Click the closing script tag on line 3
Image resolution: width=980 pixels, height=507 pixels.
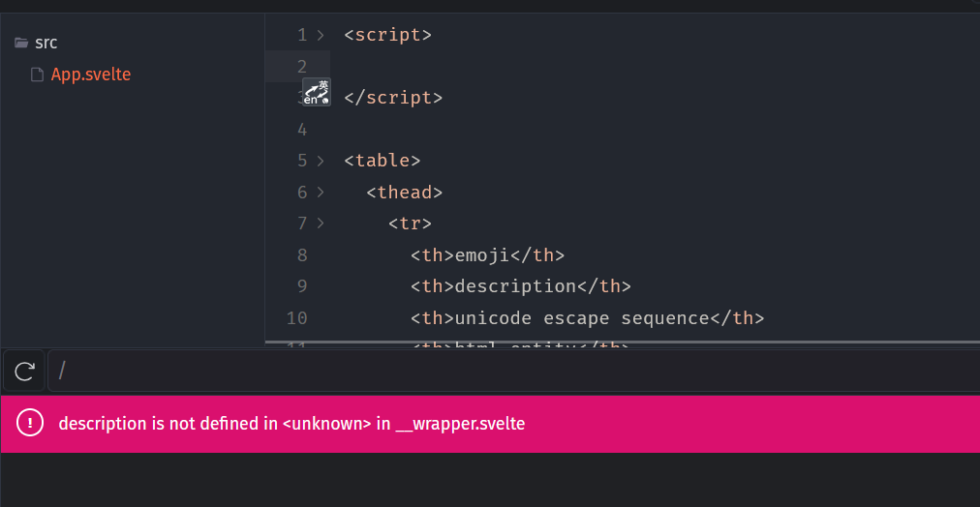[x=393, y=98]
